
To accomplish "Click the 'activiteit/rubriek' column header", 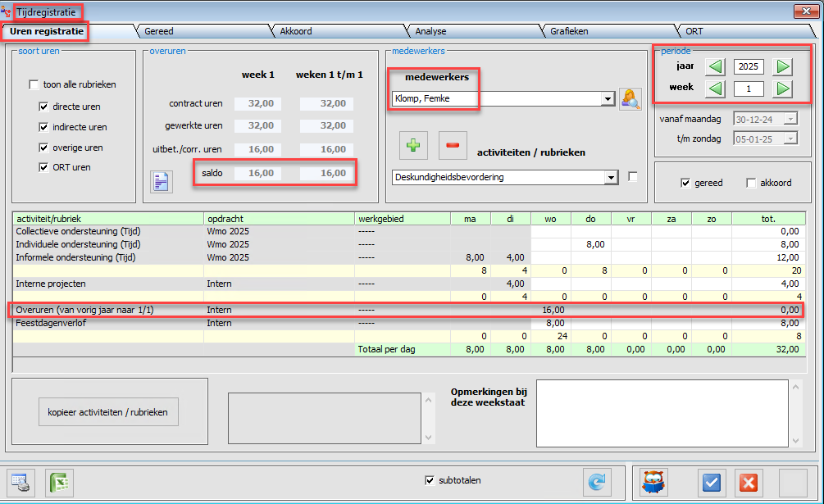I will [x=108, y=219].
